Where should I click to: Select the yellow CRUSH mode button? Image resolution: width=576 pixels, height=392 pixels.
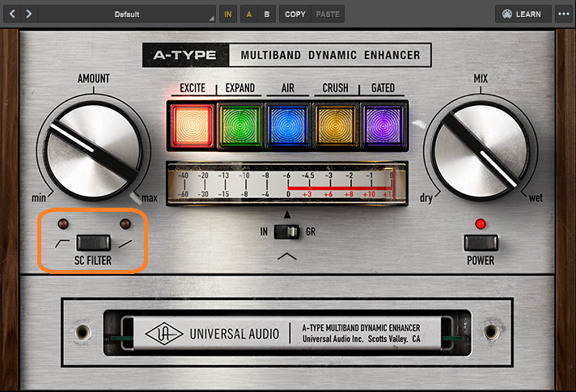(x=336, y=127)
